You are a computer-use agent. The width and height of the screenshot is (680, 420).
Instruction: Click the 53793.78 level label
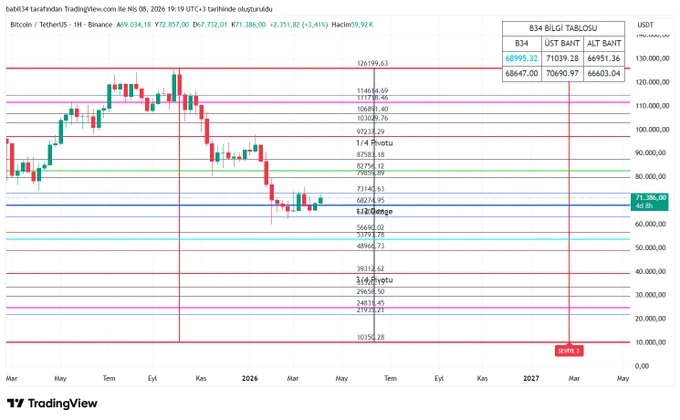[370, 235]
